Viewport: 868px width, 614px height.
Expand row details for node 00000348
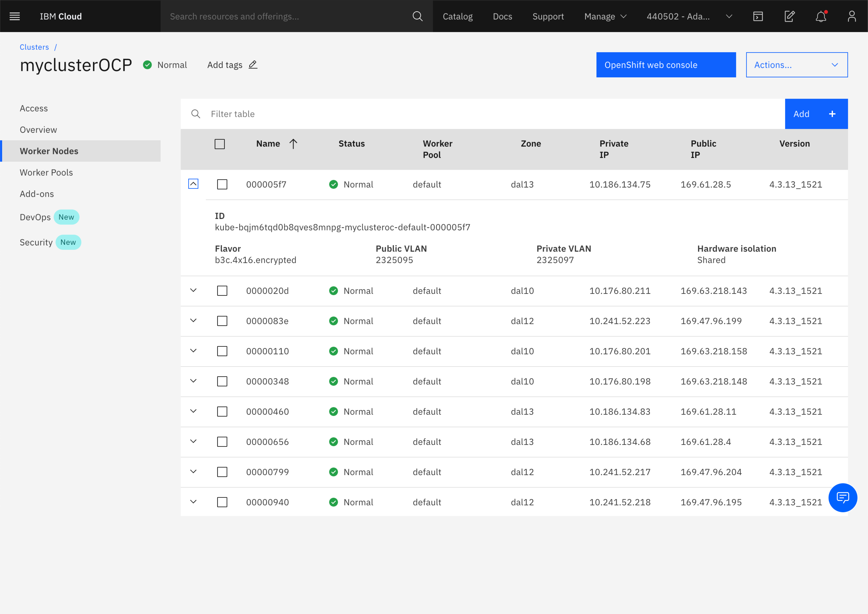(193, 381)
